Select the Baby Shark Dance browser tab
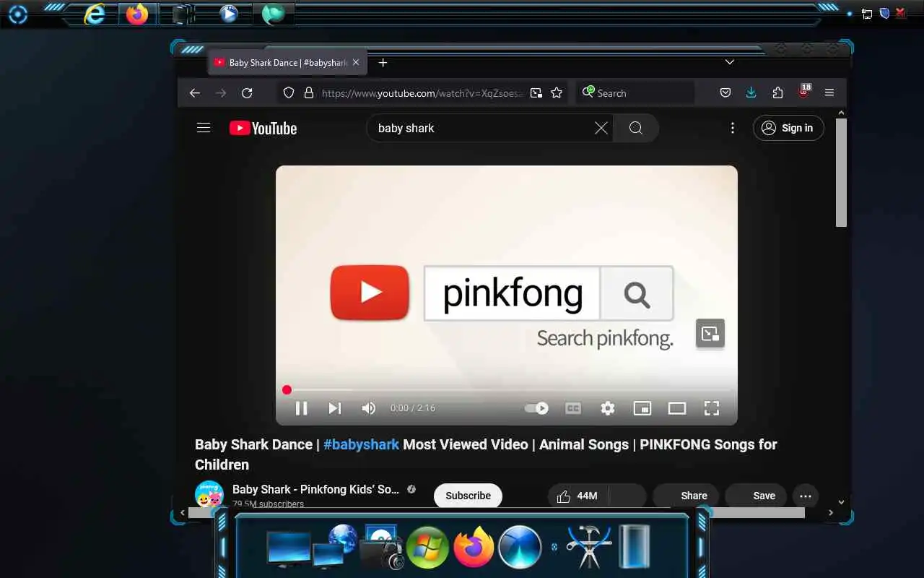The image size is (924, 578). coord(287,63)
